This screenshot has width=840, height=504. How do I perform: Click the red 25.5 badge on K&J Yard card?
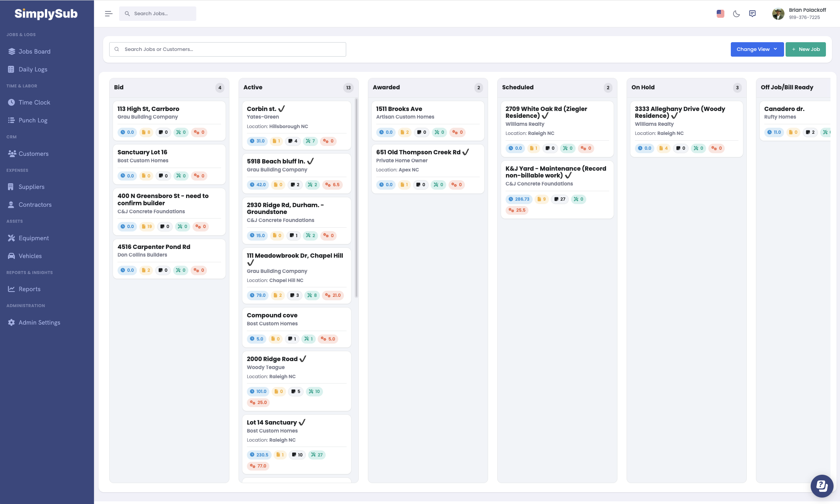(517, 210)
